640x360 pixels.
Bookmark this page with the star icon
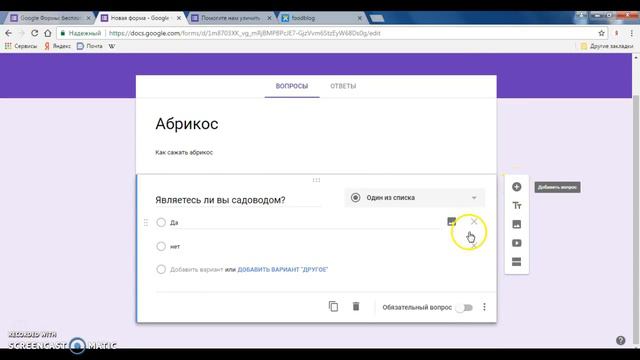(601, 33)
